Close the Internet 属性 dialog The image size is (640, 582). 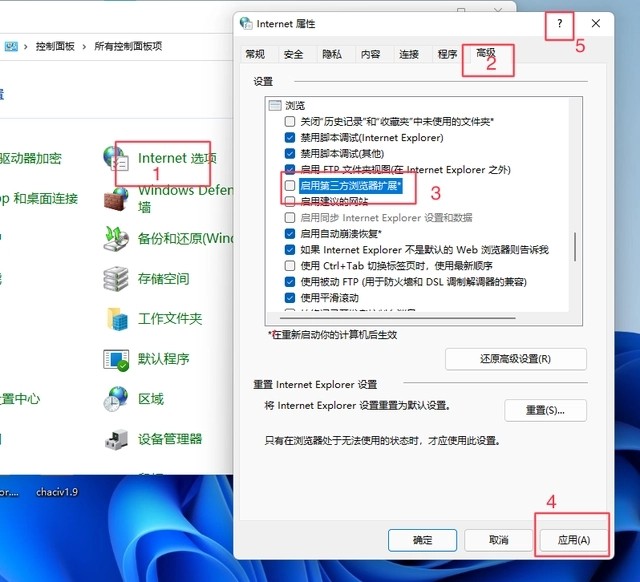point(596,24)
